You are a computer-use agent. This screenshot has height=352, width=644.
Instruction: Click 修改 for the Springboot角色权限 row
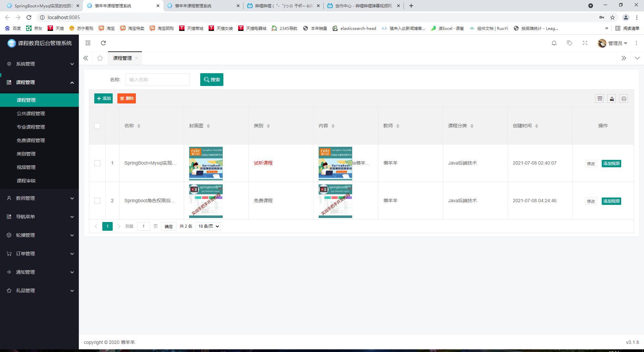coord(591,201)
